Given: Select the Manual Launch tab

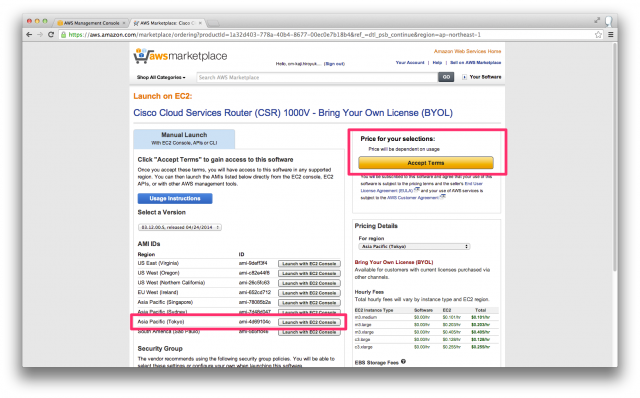Looking at the screenshot, I should (184, 139).
